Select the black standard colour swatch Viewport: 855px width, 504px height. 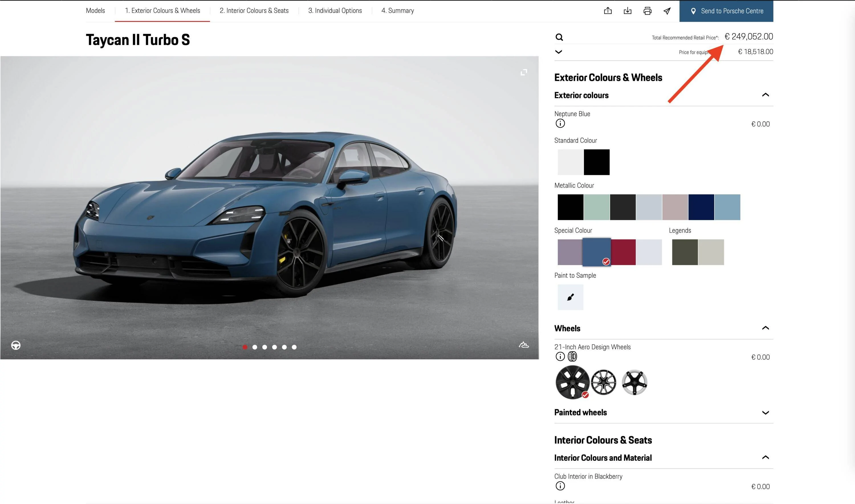[597, 162]
